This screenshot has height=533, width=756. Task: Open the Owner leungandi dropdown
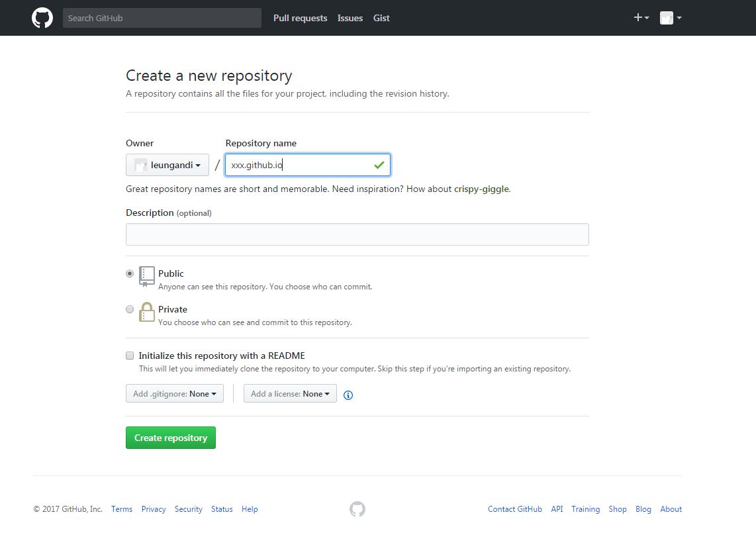coord(167,165)
